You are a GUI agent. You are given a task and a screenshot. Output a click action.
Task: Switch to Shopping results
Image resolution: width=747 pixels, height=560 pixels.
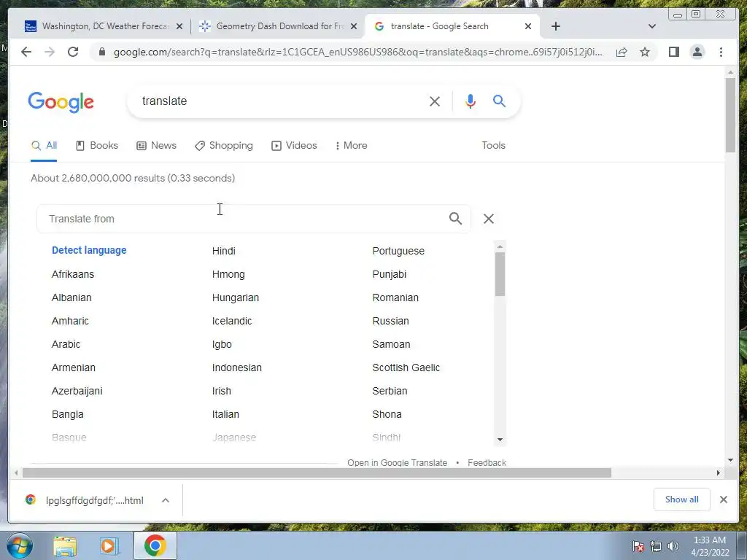coord(224,146)
